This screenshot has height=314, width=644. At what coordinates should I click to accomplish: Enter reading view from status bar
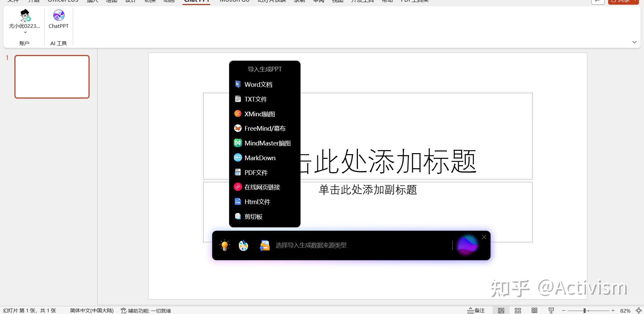(x=535, y=310)
